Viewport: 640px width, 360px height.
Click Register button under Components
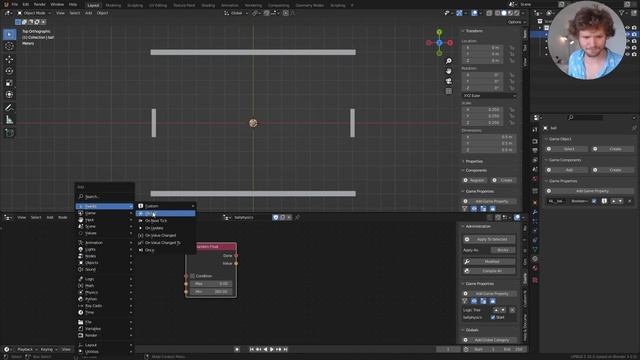tap(474, 180)
